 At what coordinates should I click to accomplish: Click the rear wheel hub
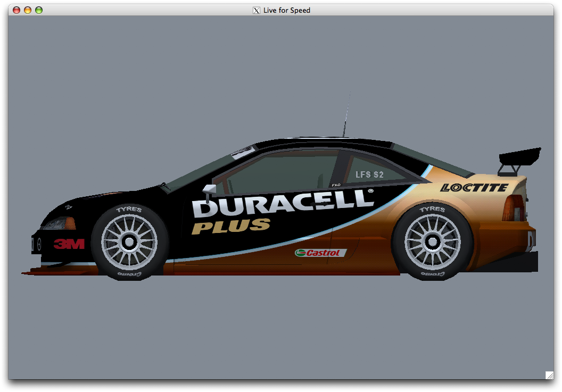(x=433, y=242)
